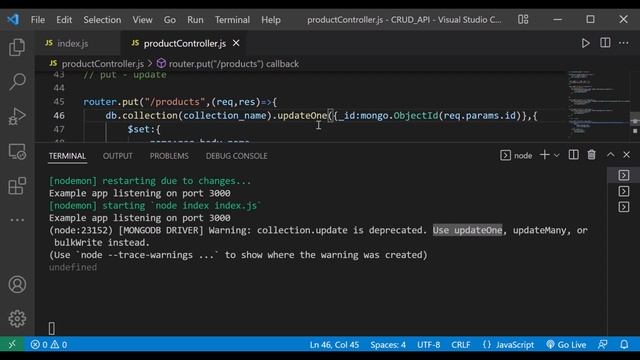Place cursor in terminal input area

tap(52, 328)
